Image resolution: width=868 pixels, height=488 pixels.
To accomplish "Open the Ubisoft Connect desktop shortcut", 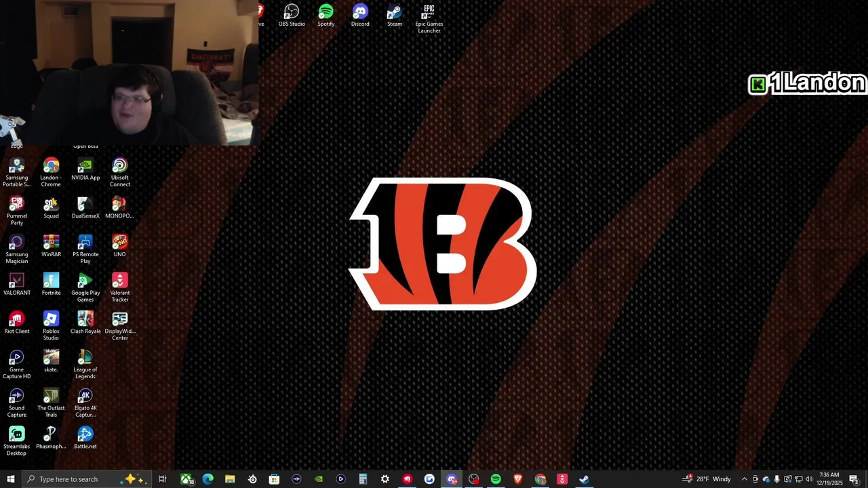I will [x=120, y=173].
